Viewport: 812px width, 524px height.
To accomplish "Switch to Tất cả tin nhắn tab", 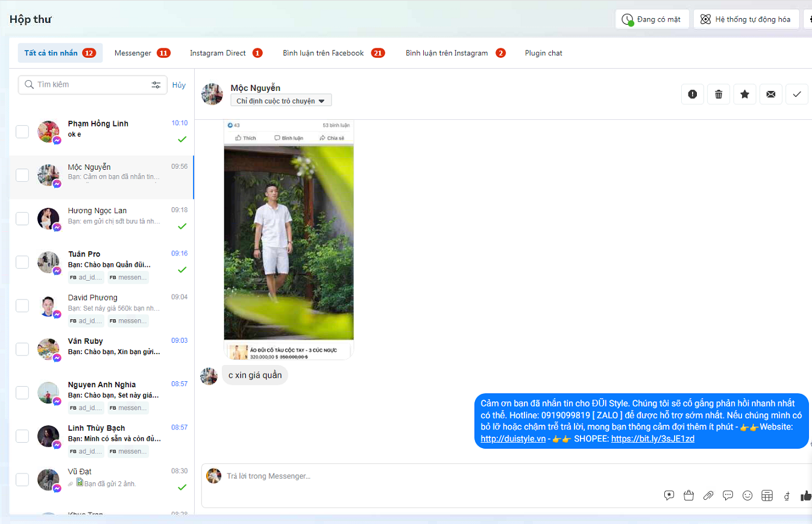I will coord(60,53).
